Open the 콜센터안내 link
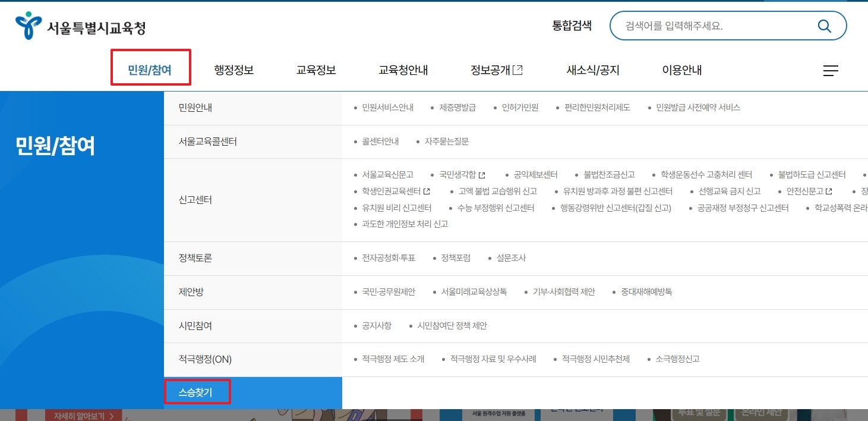The width and height of the screenshot is (868, 421). pos(380,142)
